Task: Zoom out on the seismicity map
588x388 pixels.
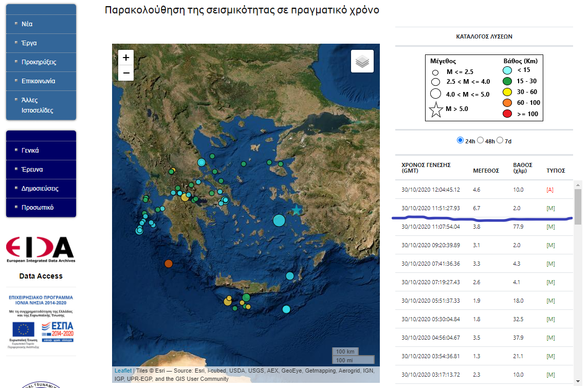Action: click(126, 73)
